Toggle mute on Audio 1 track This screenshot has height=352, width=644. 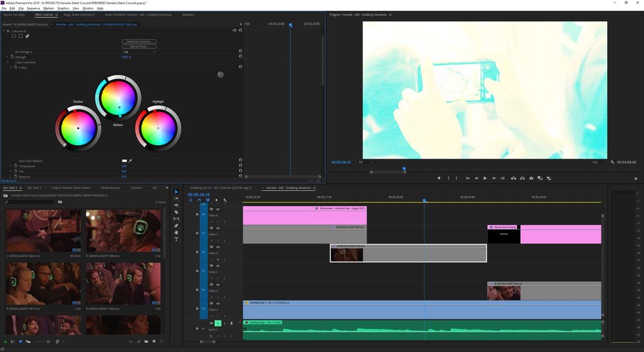217,323
